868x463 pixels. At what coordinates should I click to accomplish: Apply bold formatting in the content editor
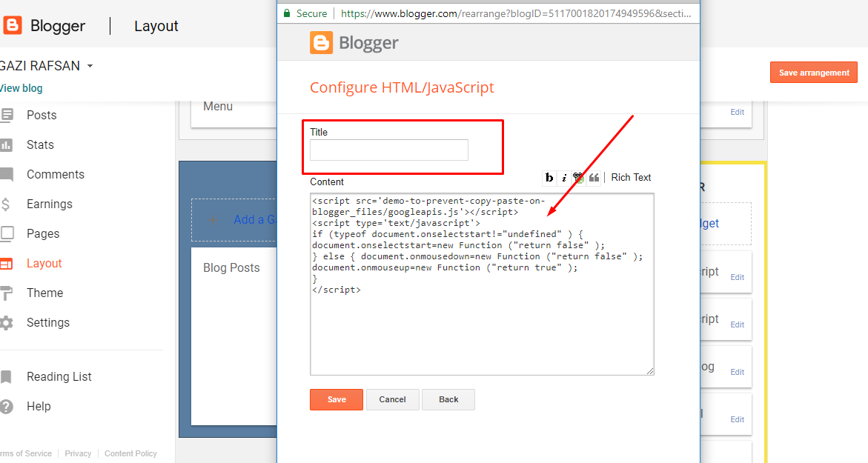(549, 178)
